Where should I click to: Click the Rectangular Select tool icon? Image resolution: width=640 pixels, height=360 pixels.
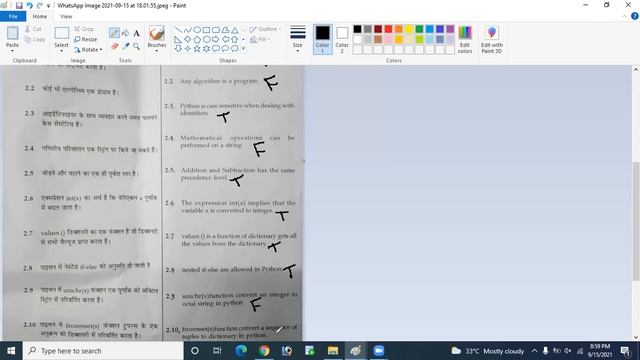(x=62, y=33)
